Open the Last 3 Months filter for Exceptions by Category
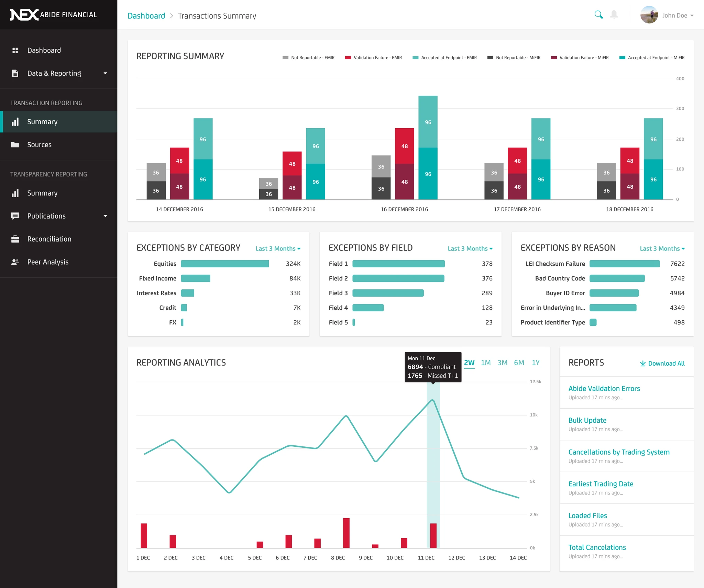 pos(278,248)
